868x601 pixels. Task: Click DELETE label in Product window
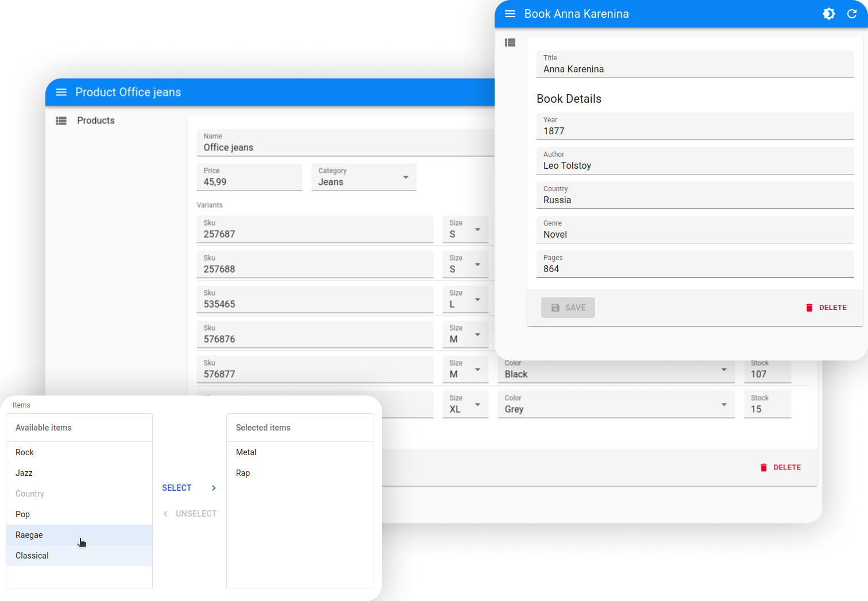787,467
